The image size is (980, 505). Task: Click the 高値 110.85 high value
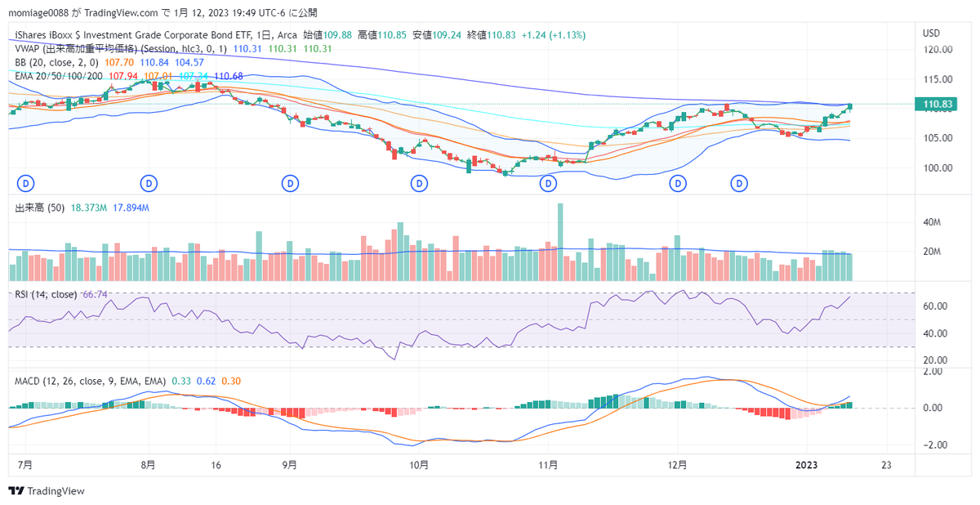pos(382,35)
